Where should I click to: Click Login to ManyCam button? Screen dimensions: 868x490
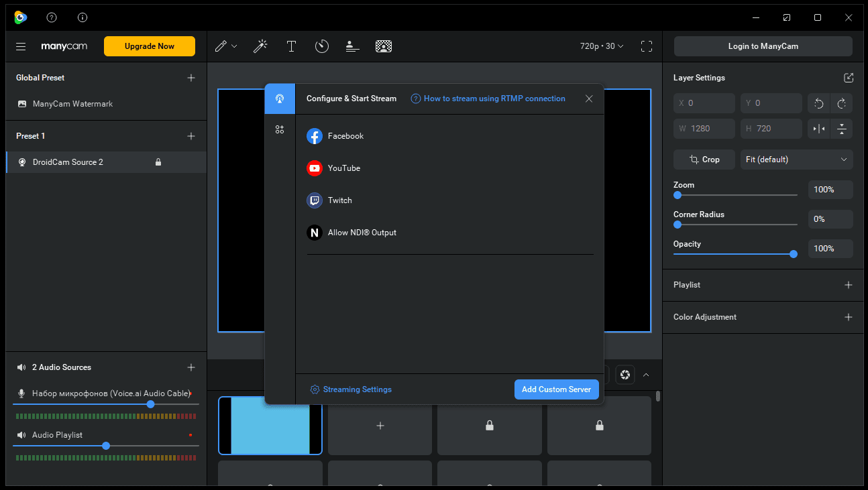tap(763, 46)
